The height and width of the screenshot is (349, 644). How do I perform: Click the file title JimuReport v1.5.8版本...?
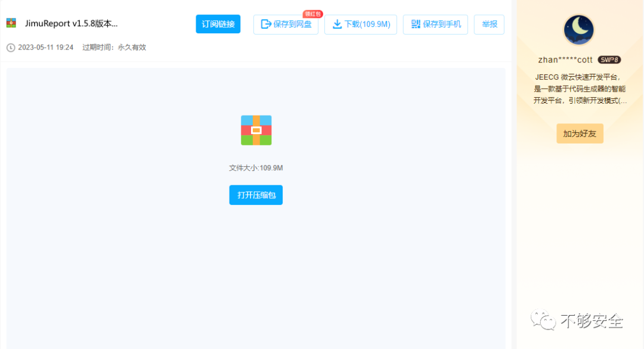click(x=71, y=23)
